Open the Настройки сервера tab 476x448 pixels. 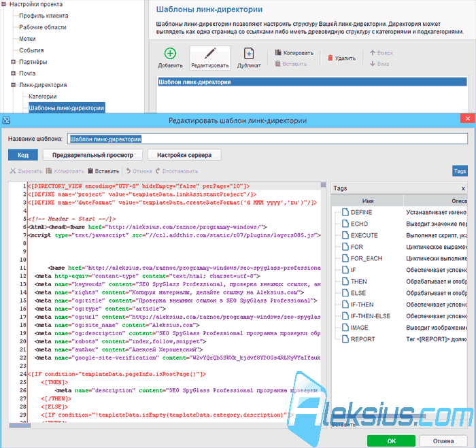[184, 155]
